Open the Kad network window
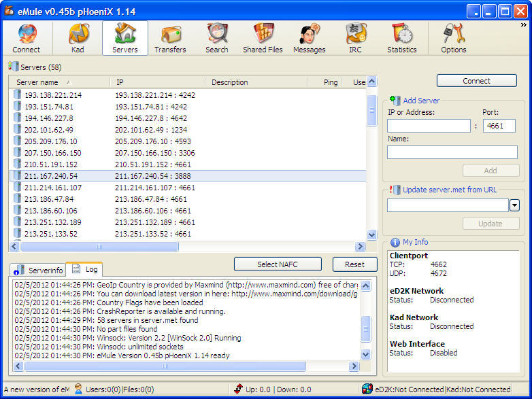532x399 pixels. click(78, 38)
